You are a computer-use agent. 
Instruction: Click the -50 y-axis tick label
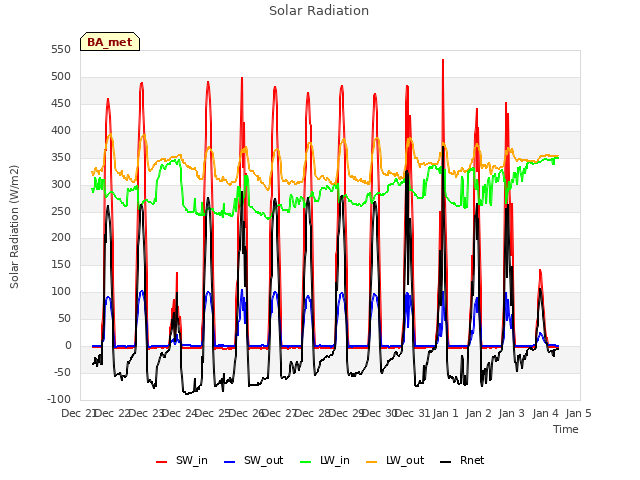click(x=62, y=372)
